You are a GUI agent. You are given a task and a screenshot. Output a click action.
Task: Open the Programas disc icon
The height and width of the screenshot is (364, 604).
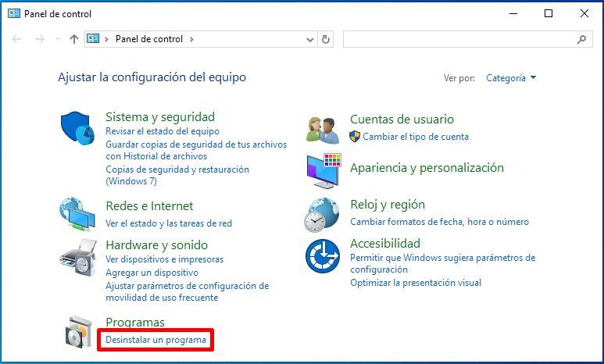79,332
